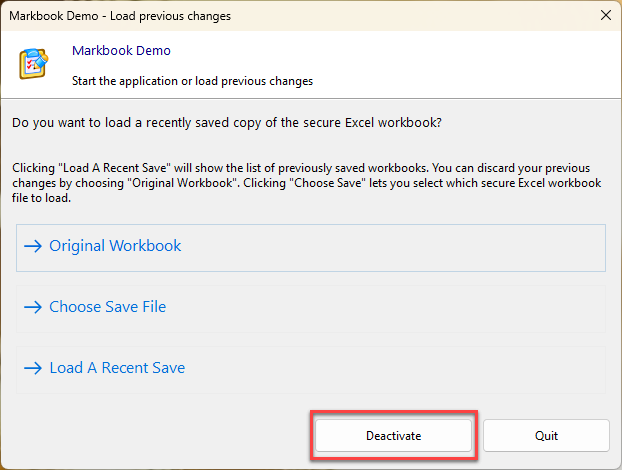622x470 pixels.
Task: Open the Choose Save File option
Action: [x=107, y=307]
